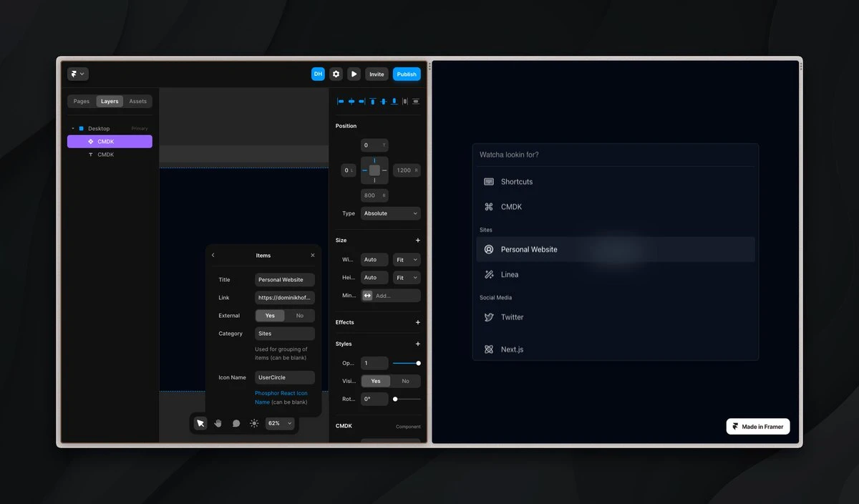This screenshot has width=859, height=504.
Task: Toggle the light/dark sun icon
Action: (x=254, y=423)
